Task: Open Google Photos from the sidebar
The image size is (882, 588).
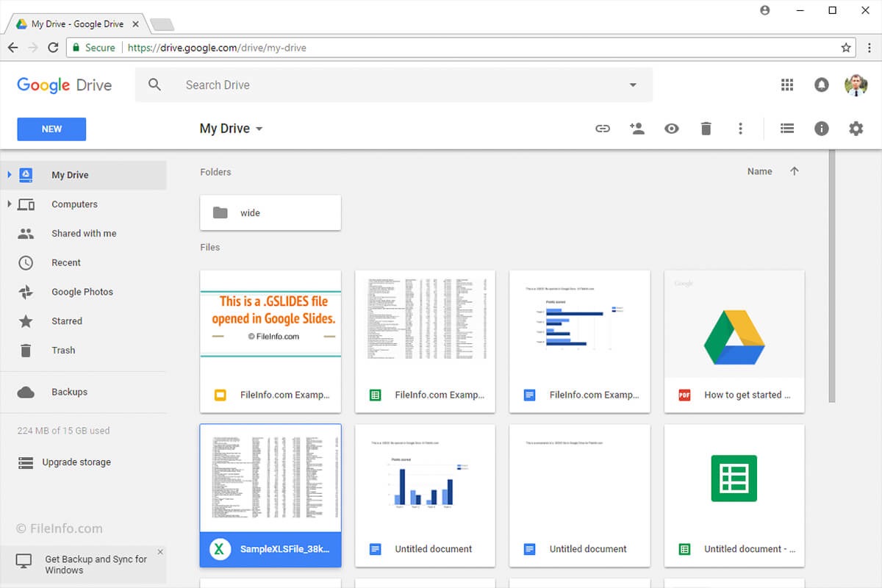Action: [83, 292]
